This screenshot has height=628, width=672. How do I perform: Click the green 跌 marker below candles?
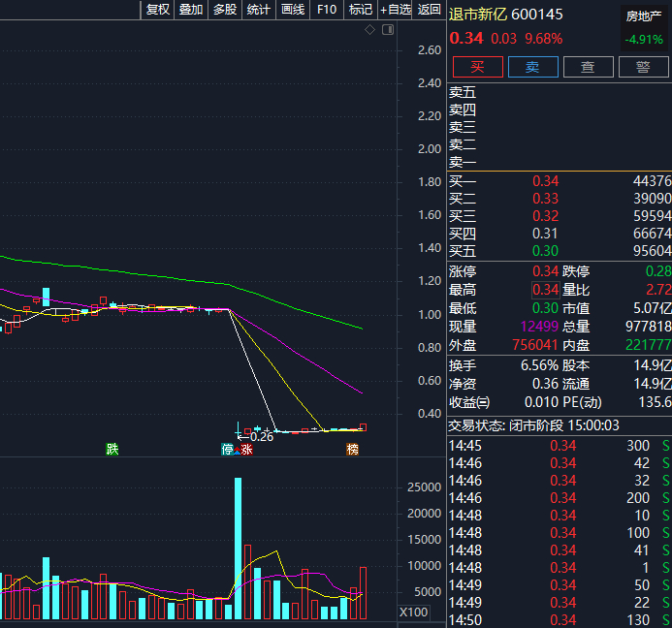click(x=112, y=450)
